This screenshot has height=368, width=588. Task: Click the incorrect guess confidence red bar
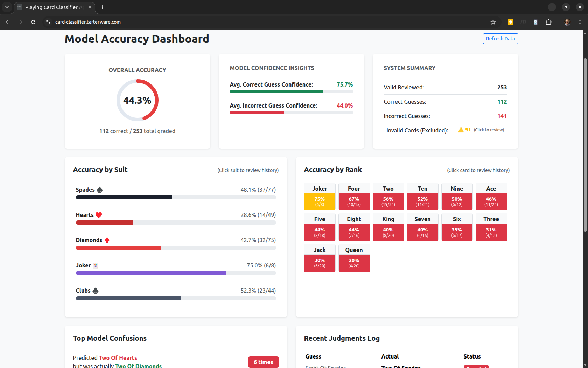tap(257, 113)
